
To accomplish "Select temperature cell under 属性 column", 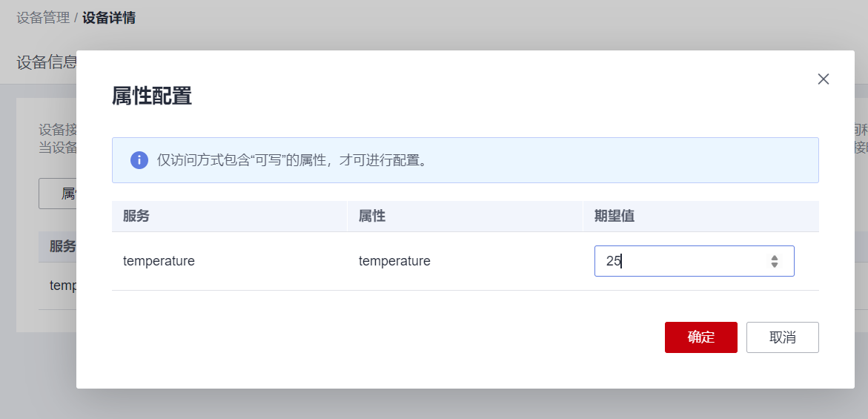I will (394, 261).
